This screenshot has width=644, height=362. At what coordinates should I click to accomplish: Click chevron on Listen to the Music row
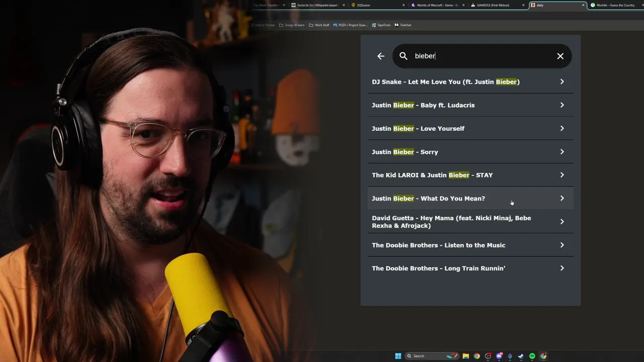pyautogui.click(x=562, y=245)
